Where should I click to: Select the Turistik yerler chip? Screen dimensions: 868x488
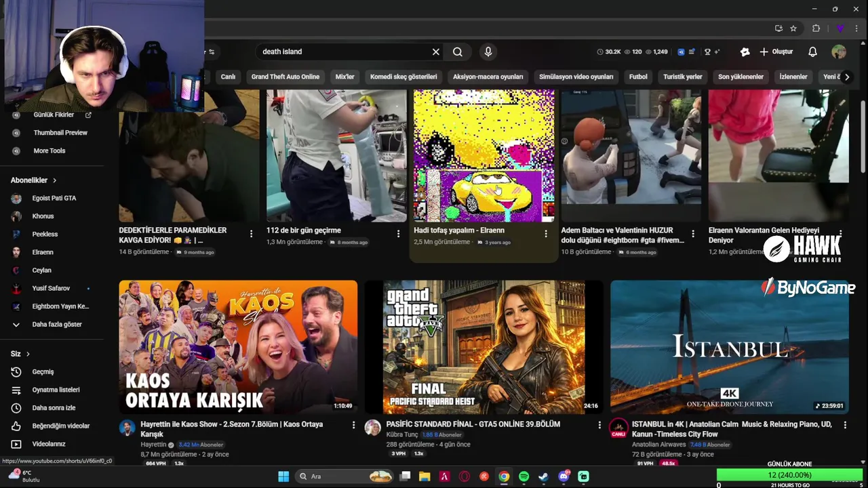[x=682, y=77]
